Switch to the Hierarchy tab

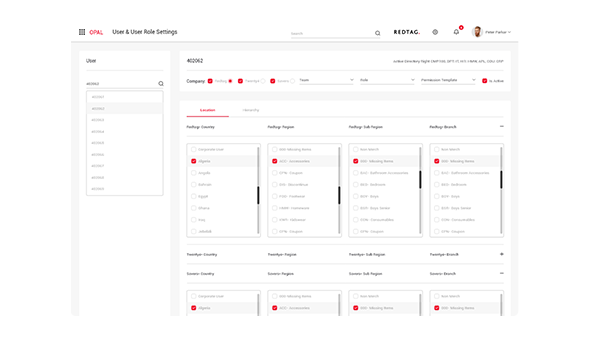251,110
